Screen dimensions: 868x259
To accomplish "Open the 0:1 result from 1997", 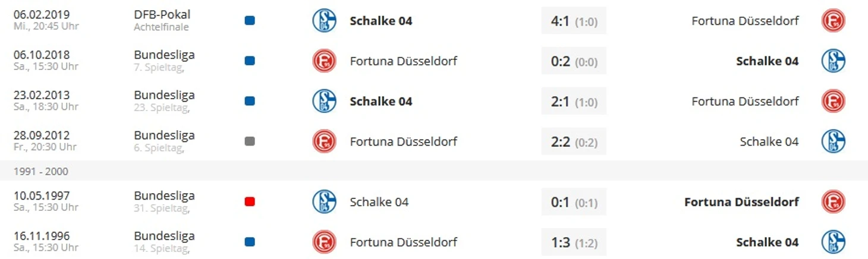I will pos(574,202).
